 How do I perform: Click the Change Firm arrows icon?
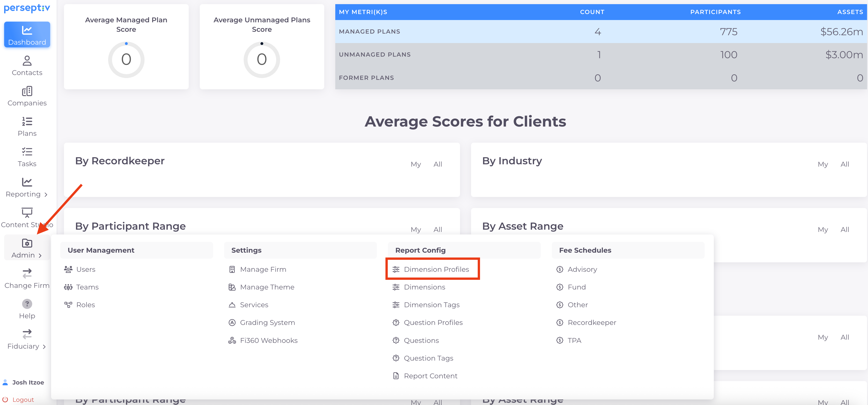pyautogui.click(x=27, y=273)
